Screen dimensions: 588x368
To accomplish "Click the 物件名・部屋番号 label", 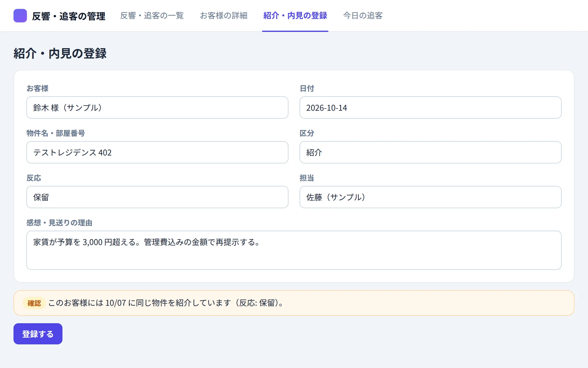I will click(x=56, y=133).
